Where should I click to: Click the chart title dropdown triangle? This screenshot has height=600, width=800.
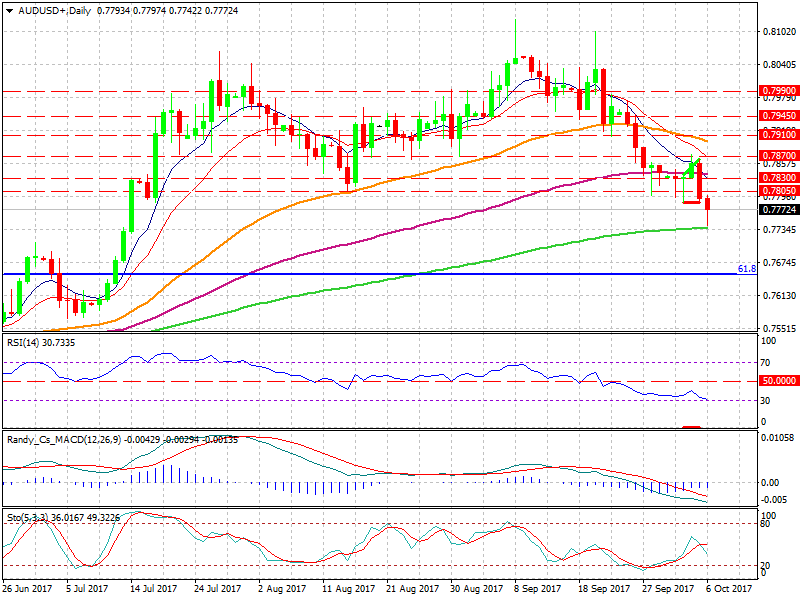(8, 9)
